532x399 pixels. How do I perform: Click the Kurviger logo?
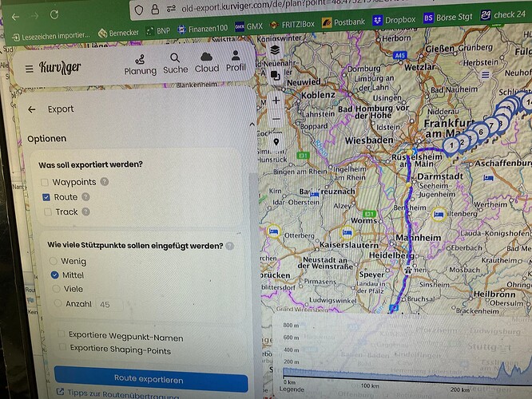coord(60,67)
